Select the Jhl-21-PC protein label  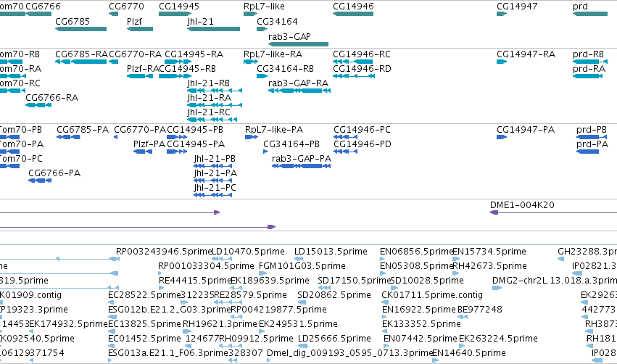[215, 188]
